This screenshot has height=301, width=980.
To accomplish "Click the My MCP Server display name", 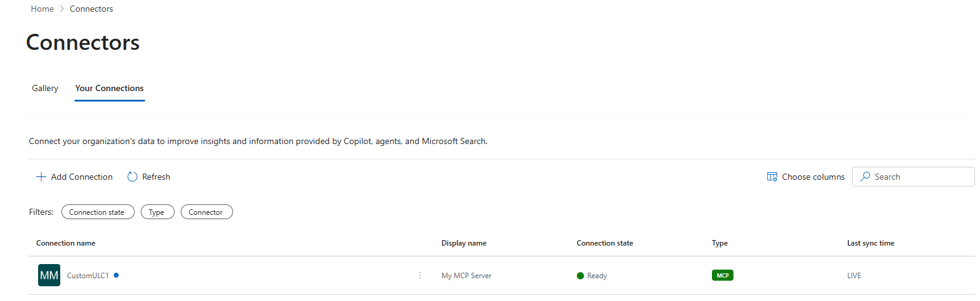I will click(467, 276).
